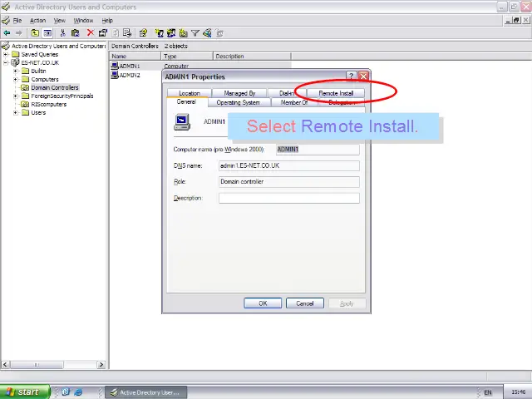Click the Windows start button
This screenshot has height=399, width=532.
pyautogui.click(x=24, y=392)
